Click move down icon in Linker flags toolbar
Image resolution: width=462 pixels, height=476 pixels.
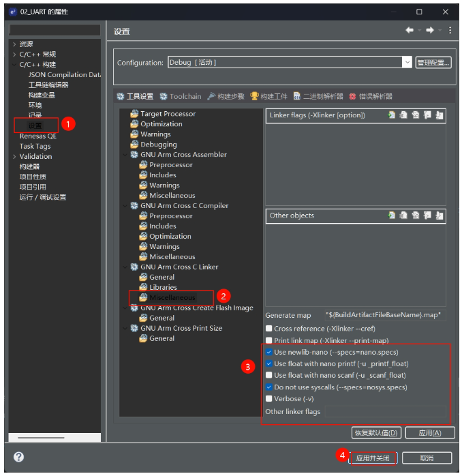pos(440,115)
